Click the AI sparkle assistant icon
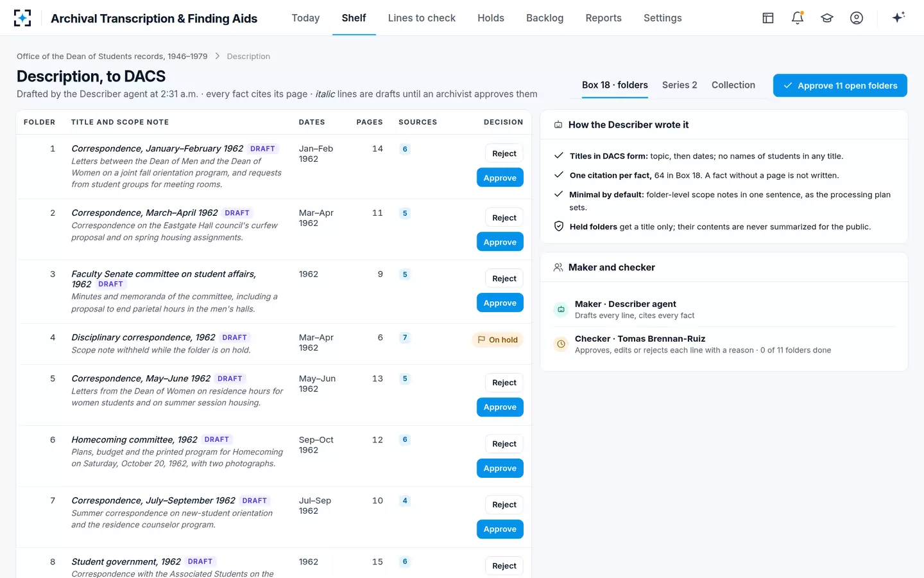Viewport: 924px width, 578px height. [x=898, y=18]
